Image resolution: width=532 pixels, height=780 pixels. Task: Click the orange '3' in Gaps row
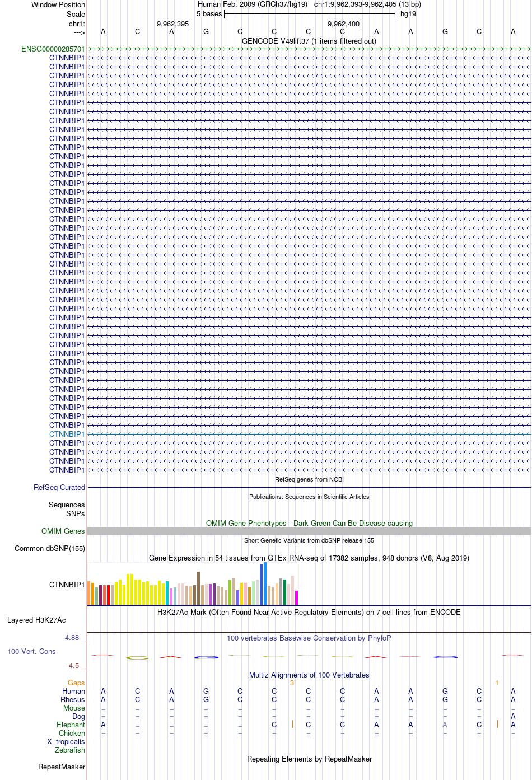point(292,683)
